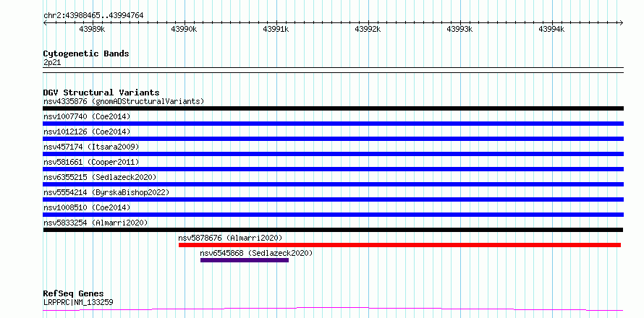This screenshot has height=318, width=644.
Task: Open the nsv6545868 (Sedlazeck2020) label
Action: click(256, 253)
